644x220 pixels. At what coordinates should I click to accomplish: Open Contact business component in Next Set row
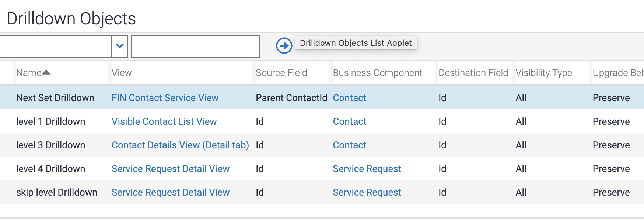349,98
